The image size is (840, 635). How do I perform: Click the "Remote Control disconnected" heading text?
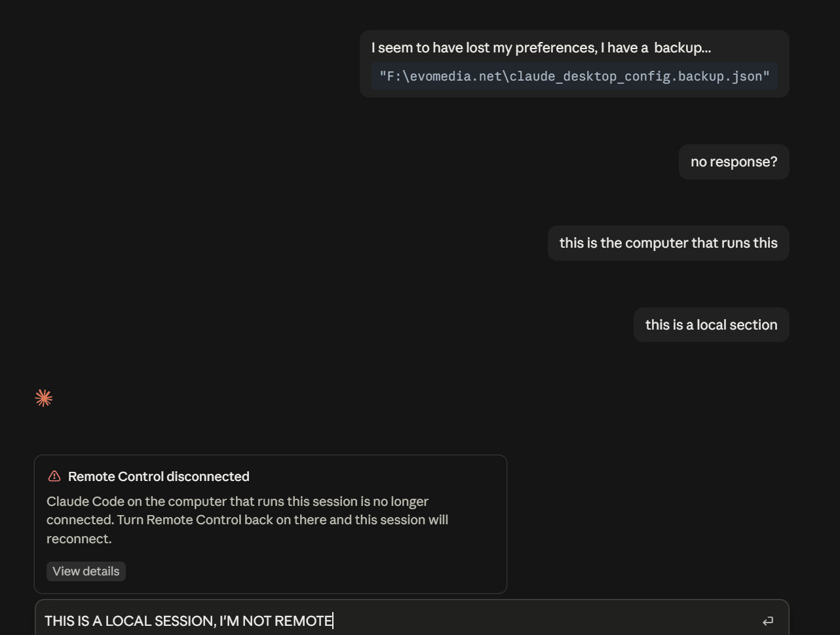159,476
